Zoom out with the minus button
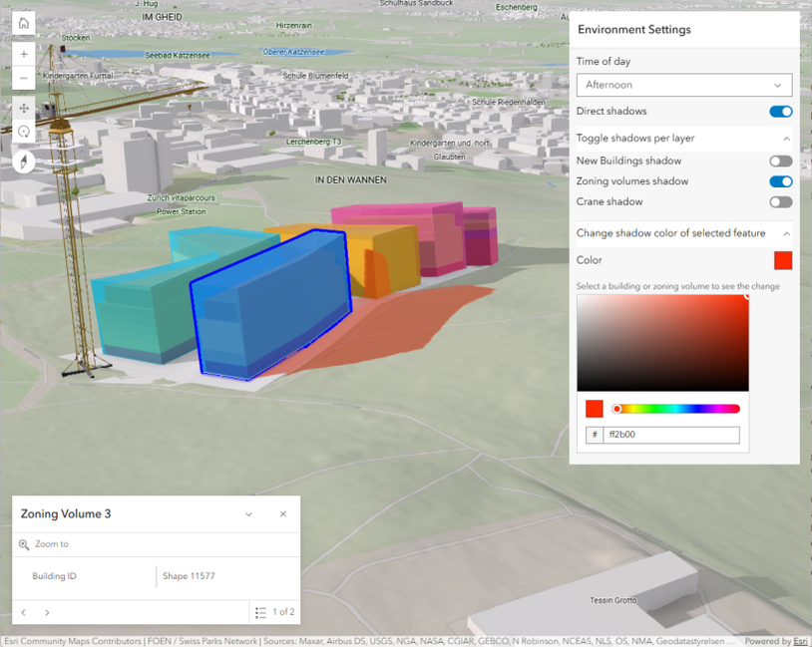This screenshot has width=812, height=647. [x=24, y=79]
